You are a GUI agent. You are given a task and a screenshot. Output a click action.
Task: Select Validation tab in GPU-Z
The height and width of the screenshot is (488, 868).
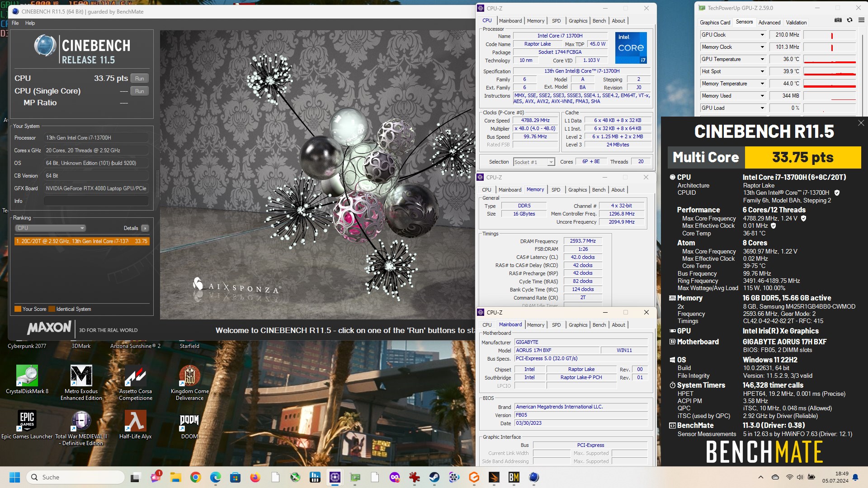(x=796, y=22)
